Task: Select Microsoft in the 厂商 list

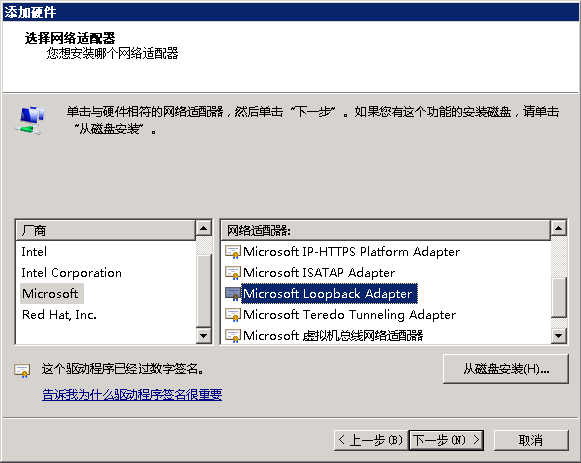Action: click(50, 294)
